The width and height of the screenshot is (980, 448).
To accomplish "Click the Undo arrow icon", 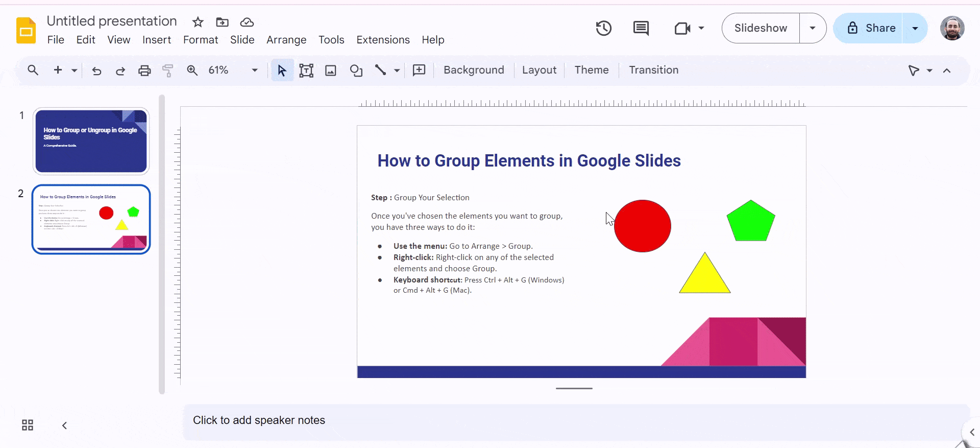I will 96,70.
